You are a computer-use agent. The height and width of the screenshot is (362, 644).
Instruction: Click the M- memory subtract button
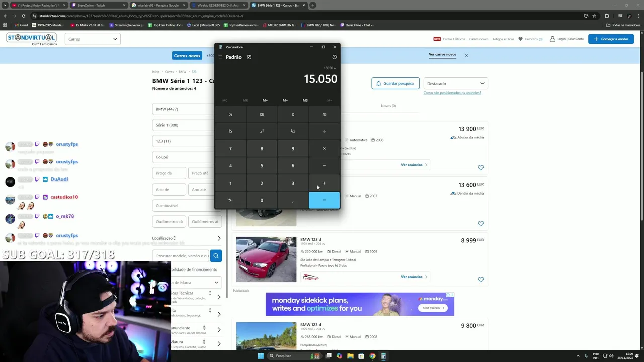(285, 100)
